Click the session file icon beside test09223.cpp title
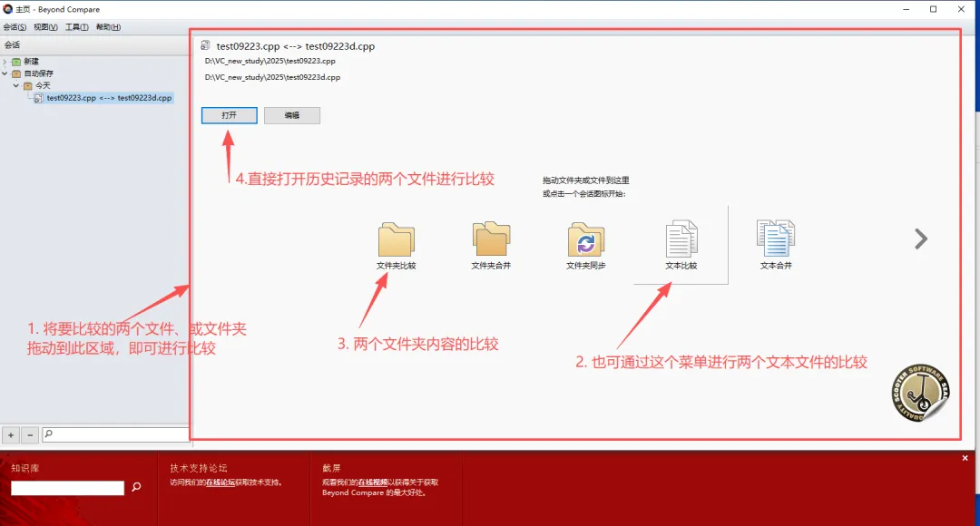Viewport: 980px width, 526px height. pos(205,45)
